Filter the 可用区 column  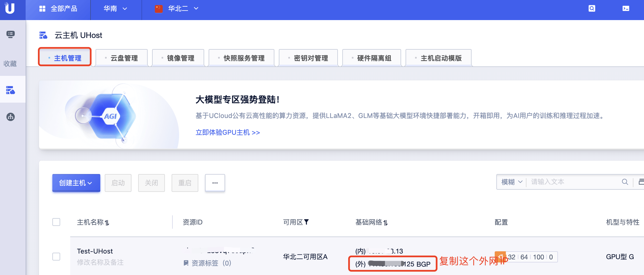306,222
